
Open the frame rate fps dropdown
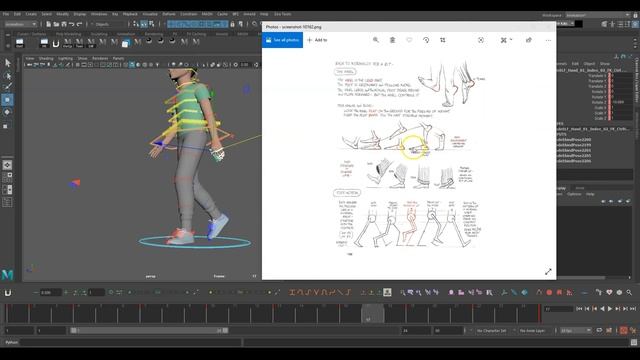[x=576, y=331]
